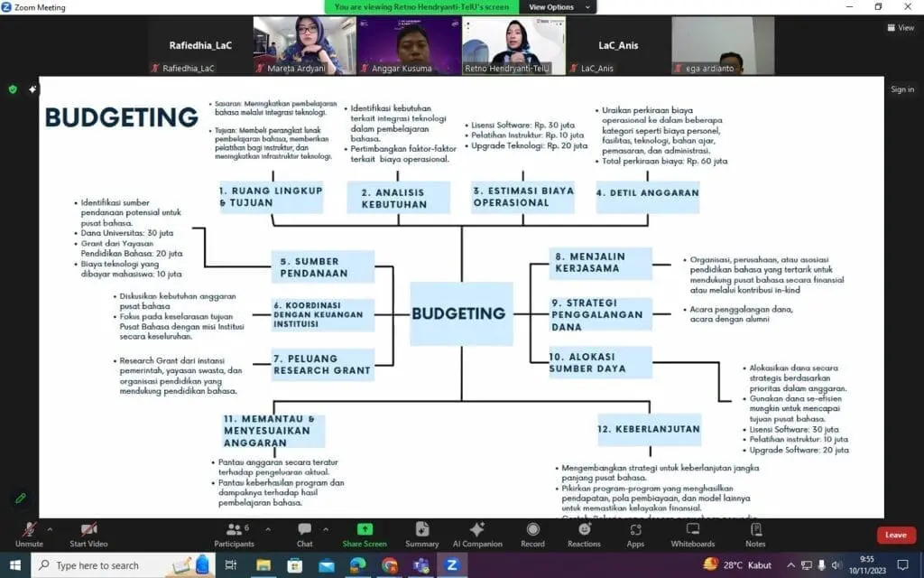The image size is (924, 578).
Task: Open the Chat panel
Action: point(304,533)
